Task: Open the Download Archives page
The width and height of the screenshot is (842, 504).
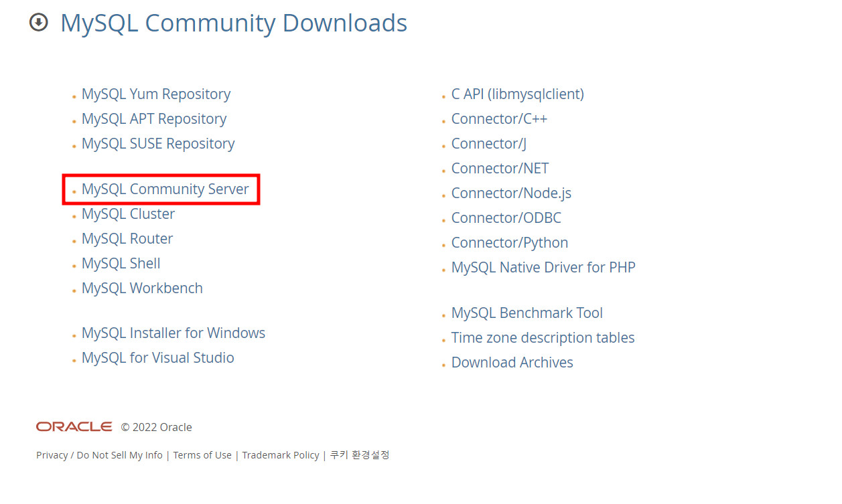Action: [x=512, y=363]
